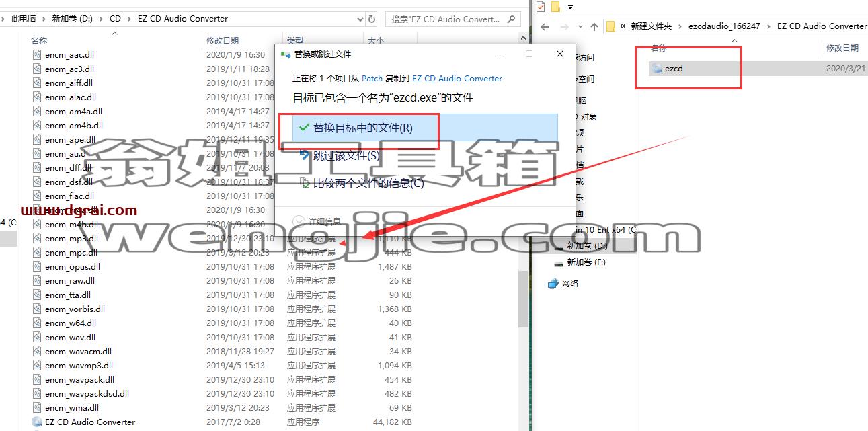Image resolution: width=868 pixels, height=431 pixels.
Task: Select CD folder in left breadcrumb
Action: pos(115,19)
